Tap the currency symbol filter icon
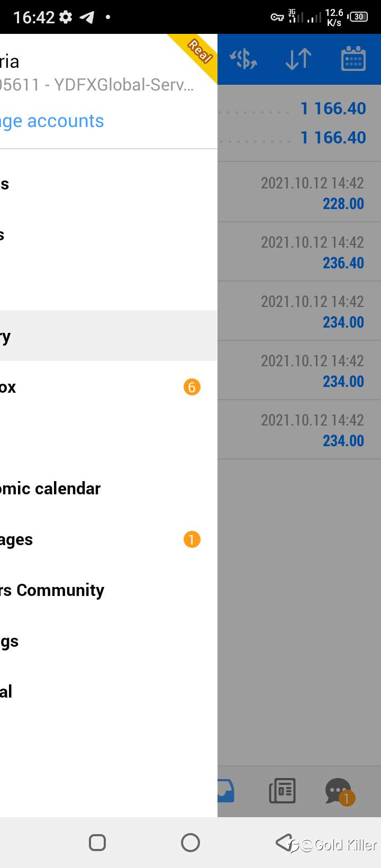This screenshot has height=868, width=381. [243, 59]
